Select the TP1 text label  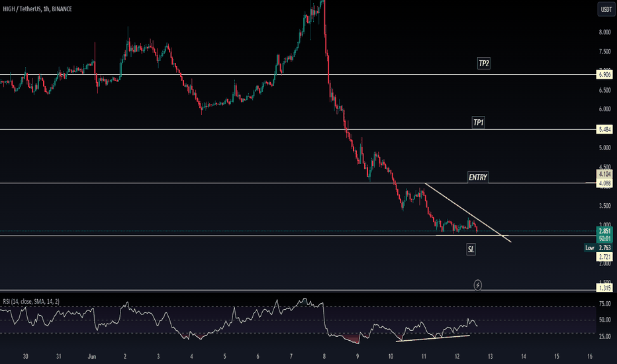pos(478,122)
